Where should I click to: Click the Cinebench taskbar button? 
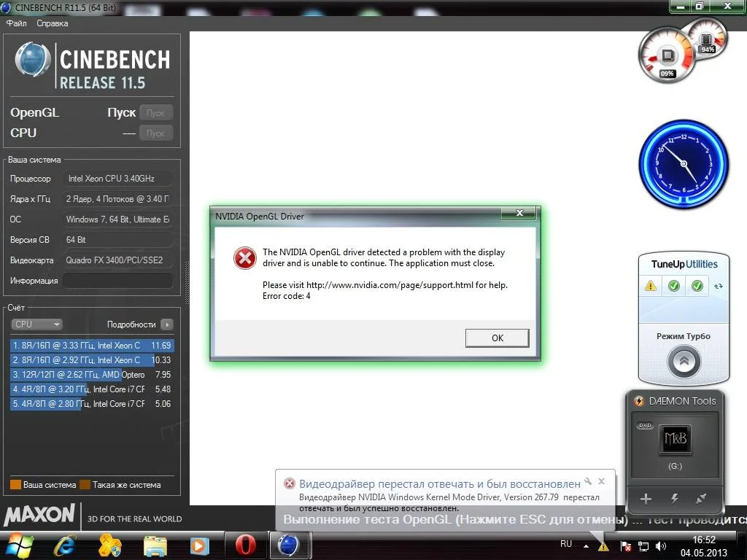(x=289, y=545)
